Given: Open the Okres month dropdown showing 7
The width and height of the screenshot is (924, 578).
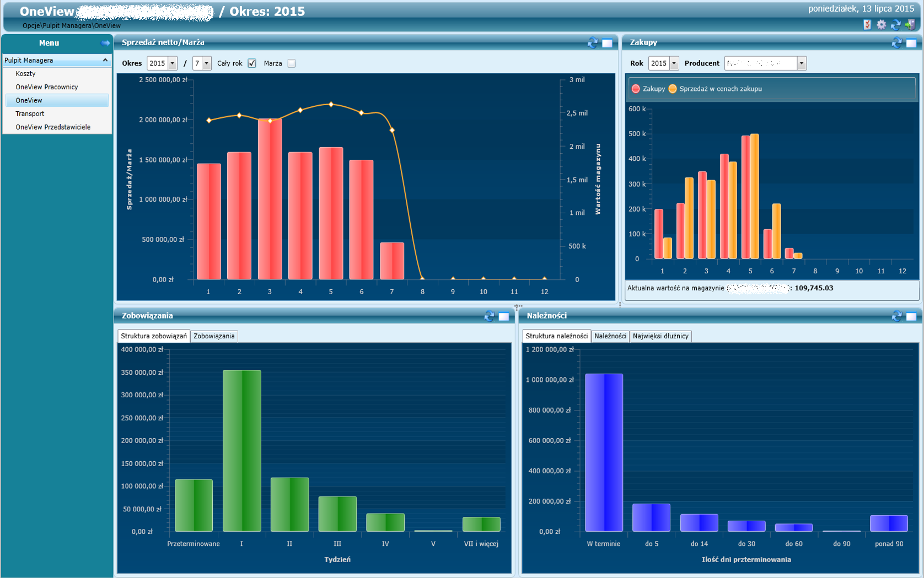Looking at the screenshot, I should point(207,63).
